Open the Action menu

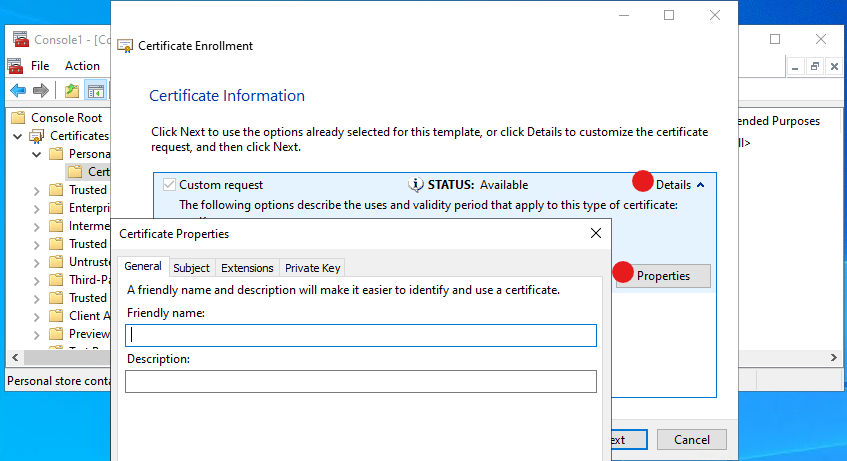tap(82, 66)
